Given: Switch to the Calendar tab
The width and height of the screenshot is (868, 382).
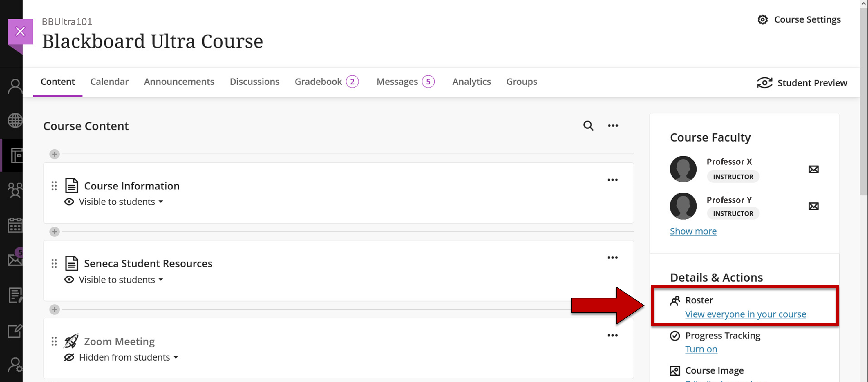Looking at the screenshot, I should point(109,82).
